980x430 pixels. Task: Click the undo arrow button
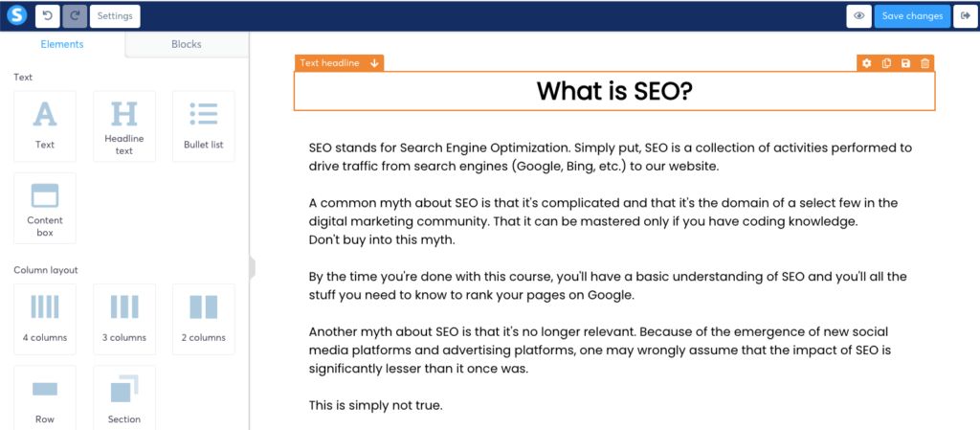click(x=47, y=15)
